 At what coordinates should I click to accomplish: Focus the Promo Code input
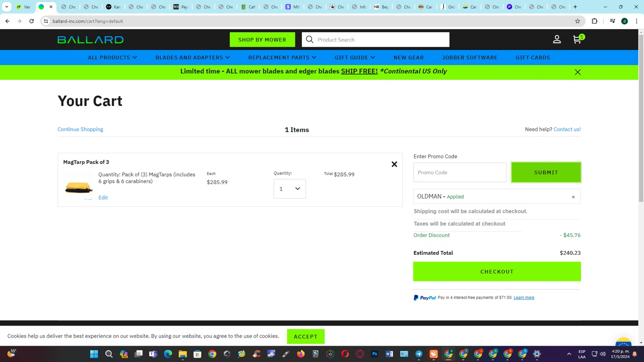point(460,172)
